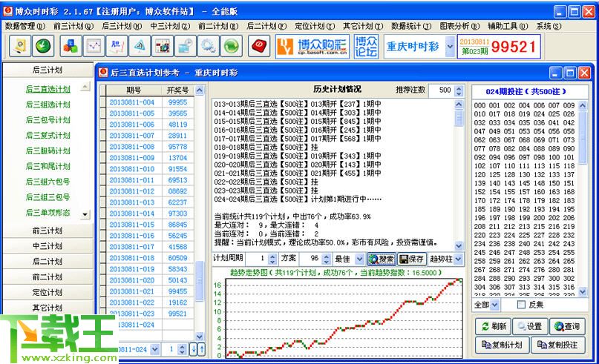599x364 pixels.
Task: Open the 趋势柱 chart type dropdown
Action: 458,259
